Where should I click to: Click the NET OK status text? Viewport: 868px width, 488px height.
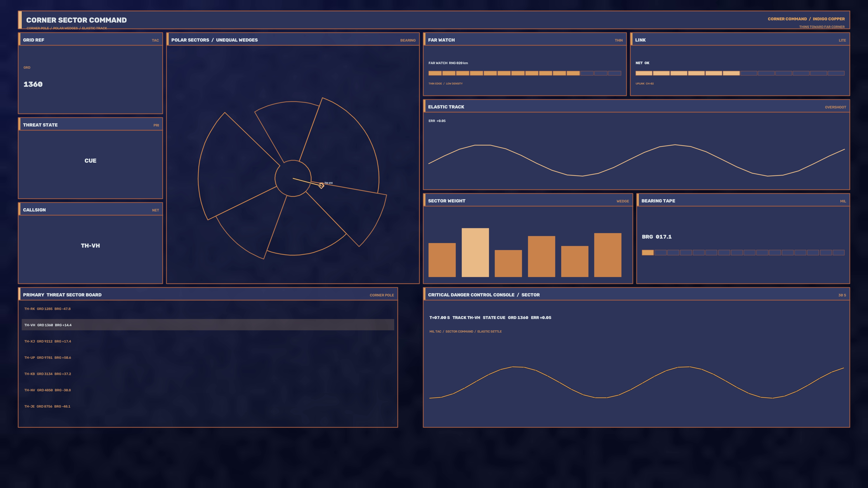642,63
